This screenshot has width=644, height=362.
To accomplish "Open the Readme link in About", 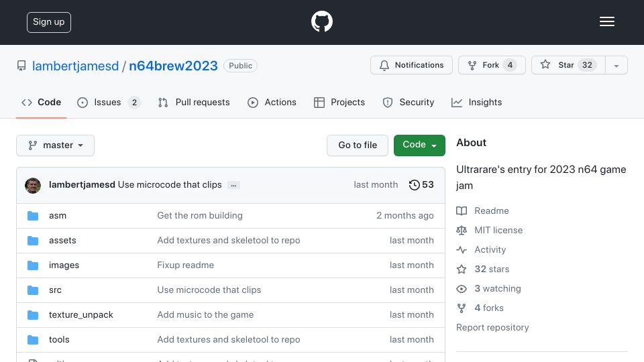I will pyautogui.click(x=482, y=210).
